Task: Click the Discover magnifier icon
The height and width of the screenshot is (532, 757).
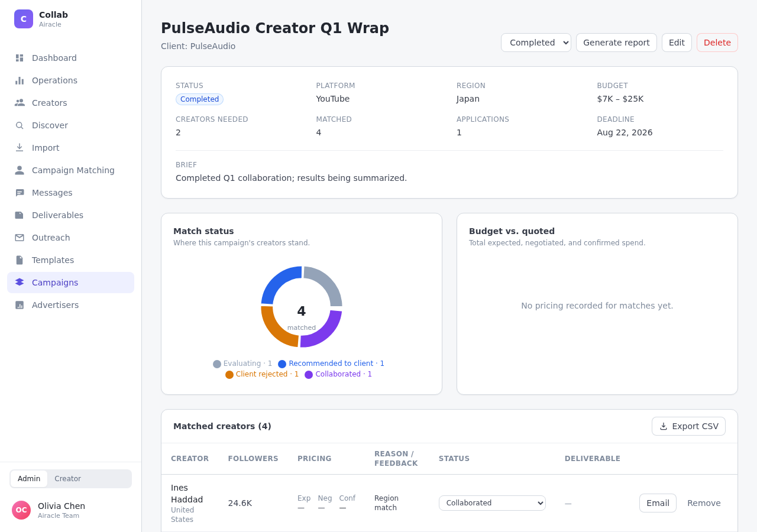Action: tap(20, 125)
